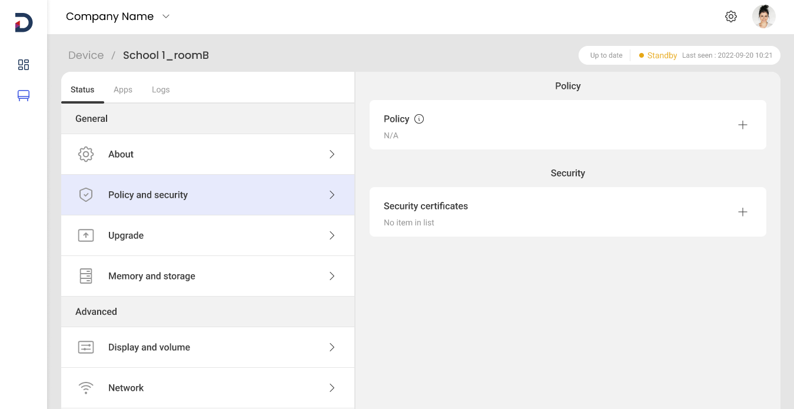This screenshot has height=409, width=794.
Task: Add a policy with the plus icon
Action: tap(742, 125)
